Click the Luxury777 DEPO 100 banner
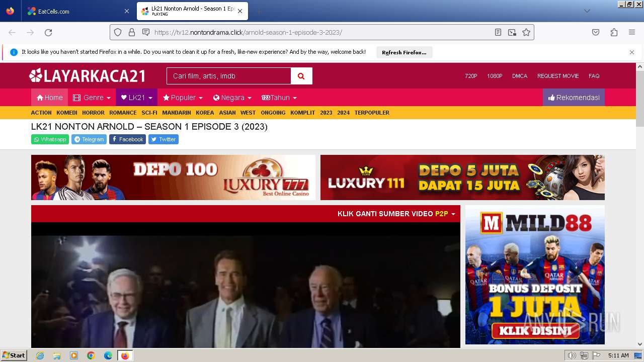Image resolution: width=644 pixels, height=362 pixels. point(173,177)
